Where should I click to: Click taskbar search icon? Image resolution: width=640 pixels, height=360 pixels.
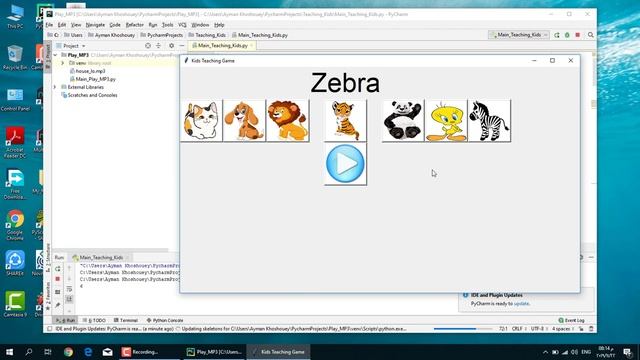pos(29,352)
